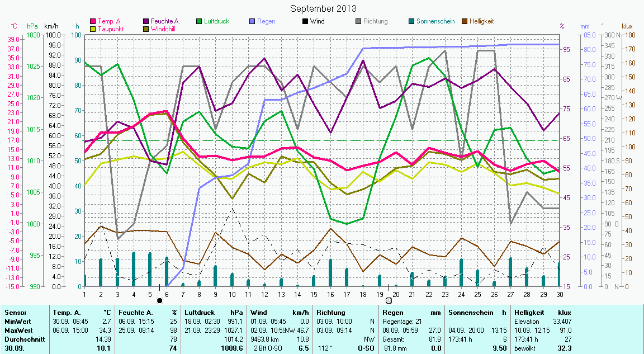Click the teal Sonnenschein legend swatch
This screenshot has height=354, width=644.
(x=411, y=22)
